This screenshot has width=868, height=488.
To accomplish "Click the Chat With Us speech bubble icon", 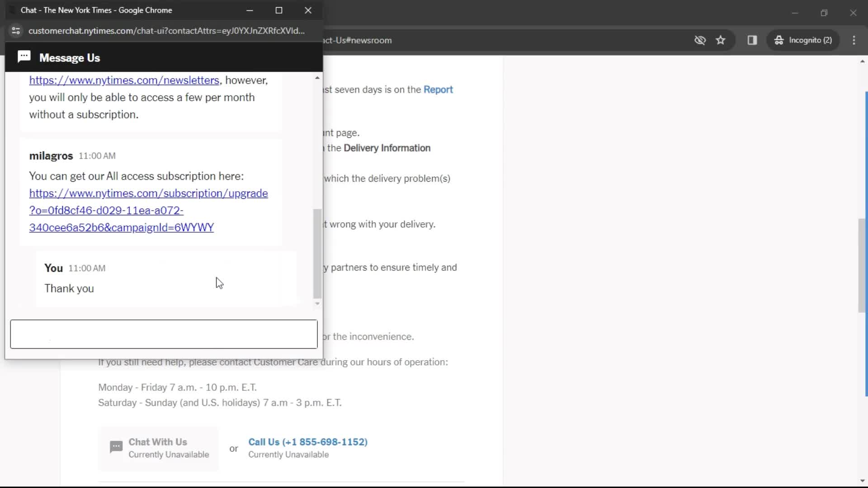I will (x=116, y=447).
